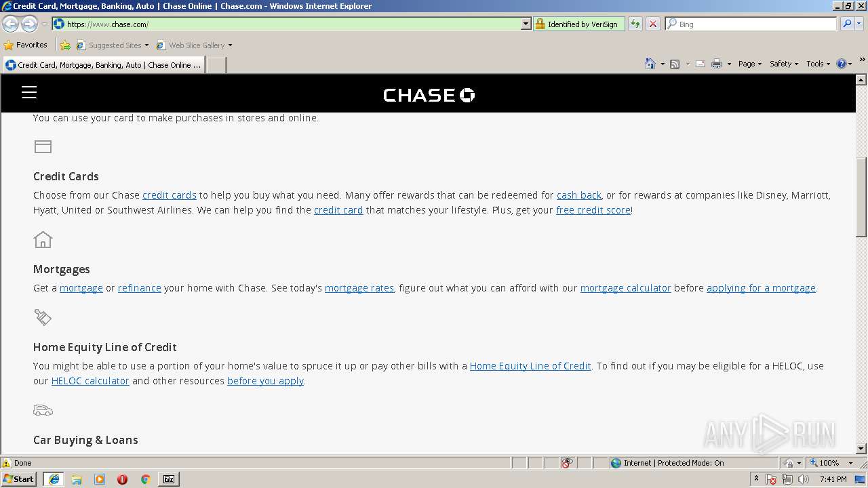The image size is (868, 488).
Task: Open media player taskbar icon
Action: 100,479
